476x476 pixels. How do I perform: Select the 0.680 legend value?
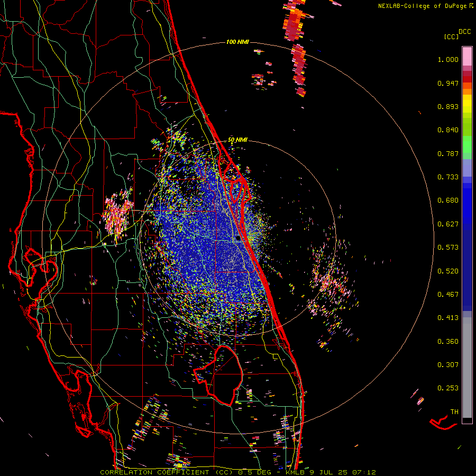pos(448,200)
